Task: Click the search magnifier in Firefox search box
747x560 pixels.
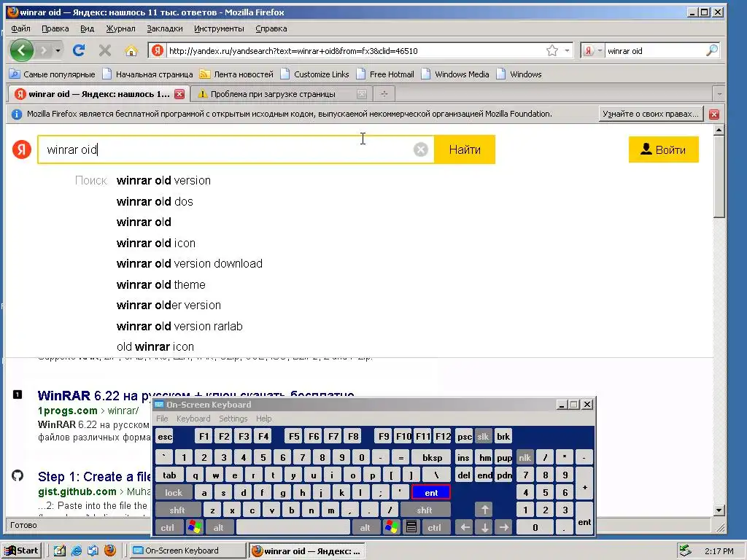Action: click(x=712, y=50)
